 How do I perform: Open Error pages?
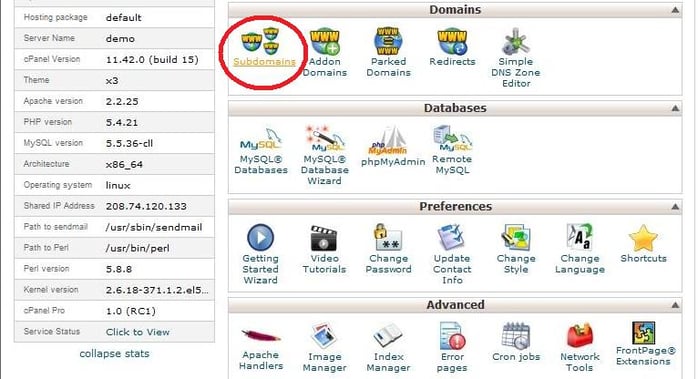point(452,336)
